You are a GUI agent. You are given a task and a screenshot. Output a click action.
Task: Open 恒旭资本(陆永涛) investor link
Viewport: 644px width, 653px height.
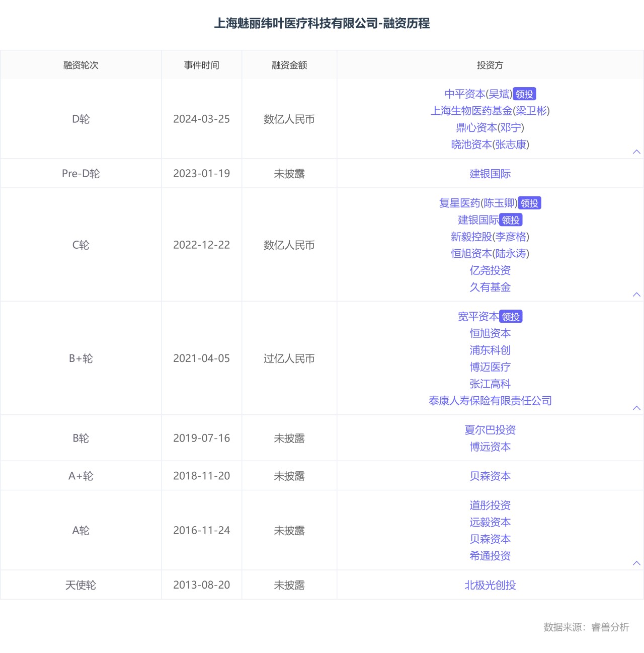point(490,254)
